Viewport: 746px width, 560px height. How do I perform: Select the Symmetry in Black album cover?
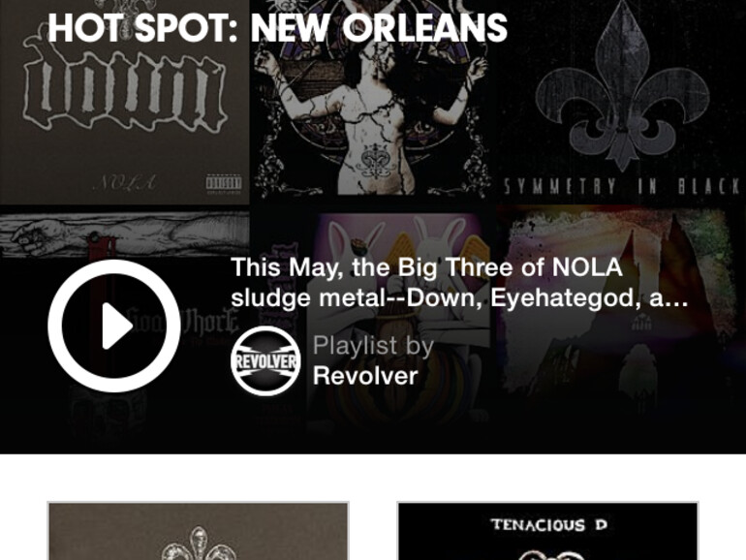pos(621,103)
